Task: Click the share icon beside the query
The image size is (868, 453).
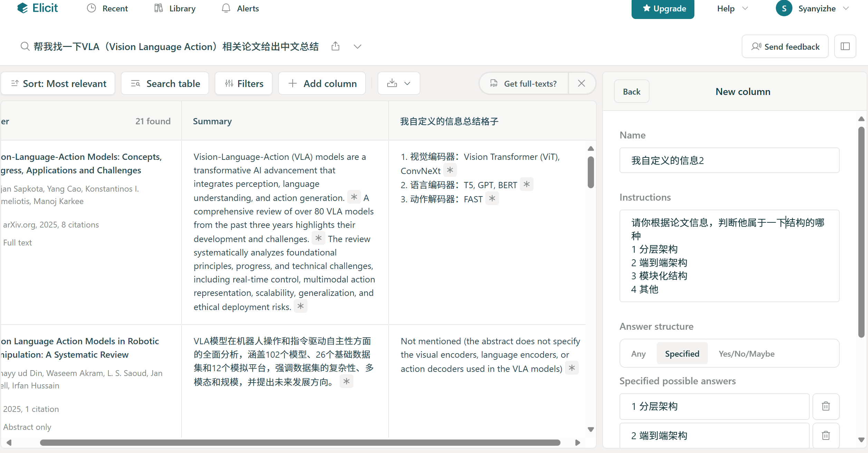Action: coord(335,46)
